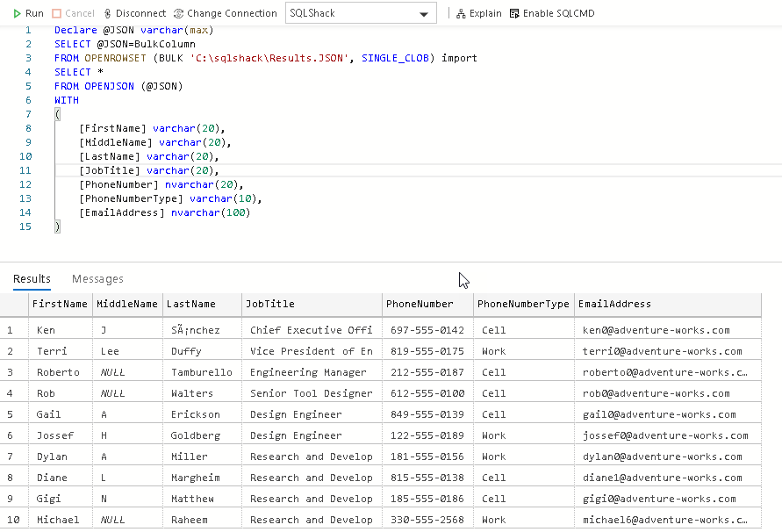782x532 pixels.
Task: Click the EmailAddress column header
Action: (x=614, y=305)
